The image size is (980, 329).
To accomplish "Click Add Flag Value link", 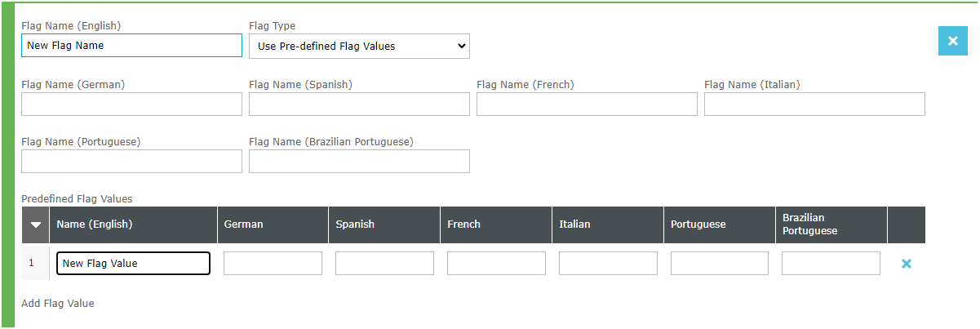I will pyautogui.click(x=58, y=304).
